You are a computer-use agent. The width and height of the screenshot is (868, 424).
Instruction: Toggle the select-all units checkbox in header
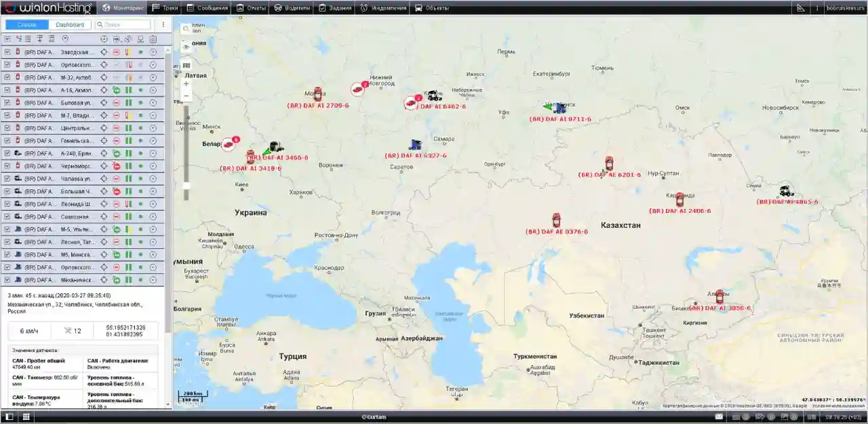click(7, 39)
